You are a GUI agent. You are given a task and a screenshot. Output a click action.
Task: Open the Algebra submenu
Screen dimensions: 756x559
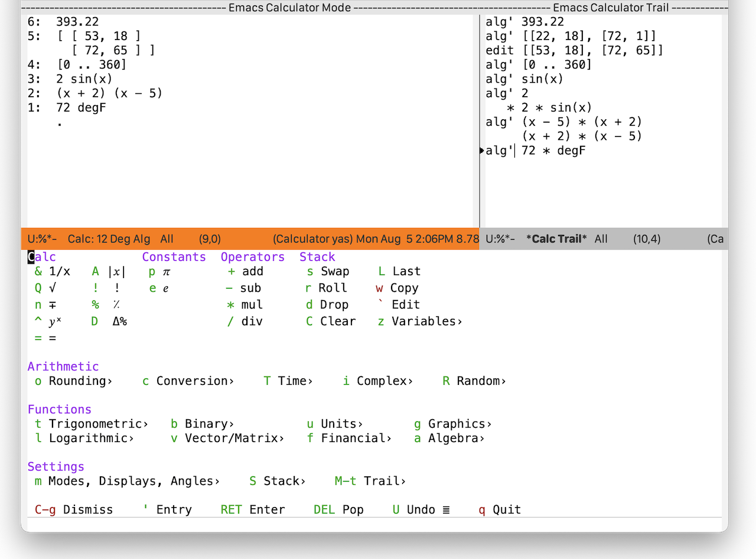tap(449, 438)
